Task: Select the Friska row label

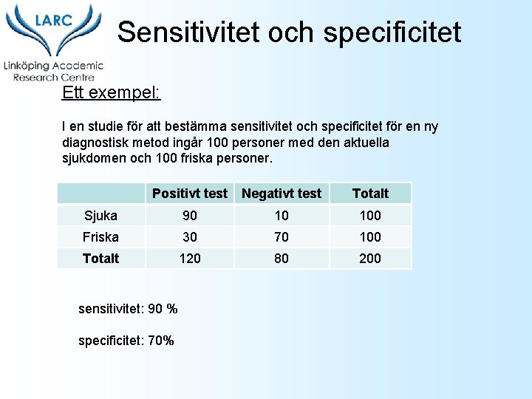Action: pyautogui.click(x=100, y=237)
